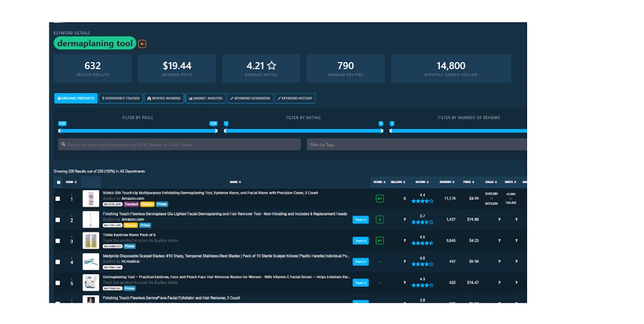The height and width of the screenshot is (324, 644).
Task: Click star rating for Tinkle Razor (4.6)
Action: click(x=422, y=243)
